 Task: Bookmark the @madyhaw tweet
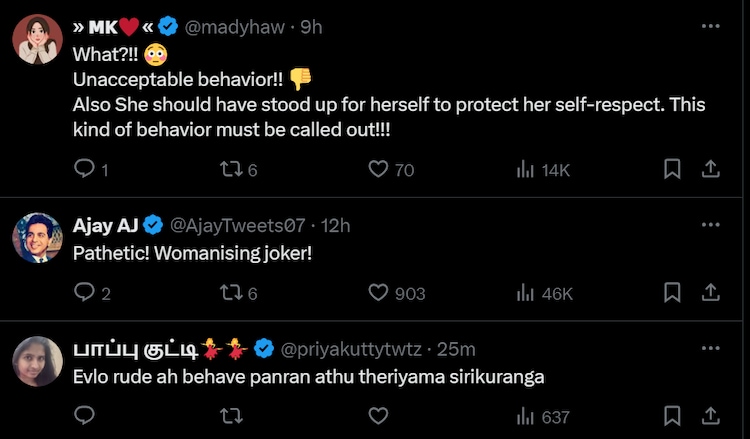(x=673, y=170)
